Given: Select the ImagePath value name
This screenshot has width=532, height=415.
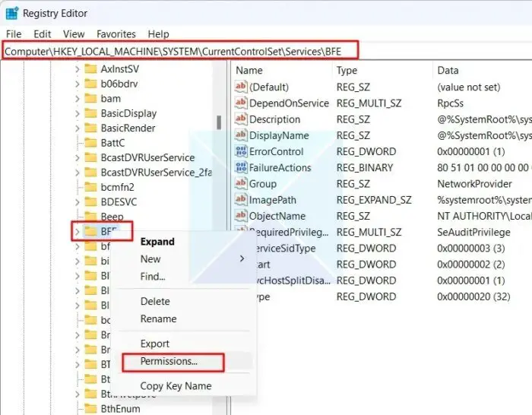Looking at the screenshot, I should pos(272,200).
